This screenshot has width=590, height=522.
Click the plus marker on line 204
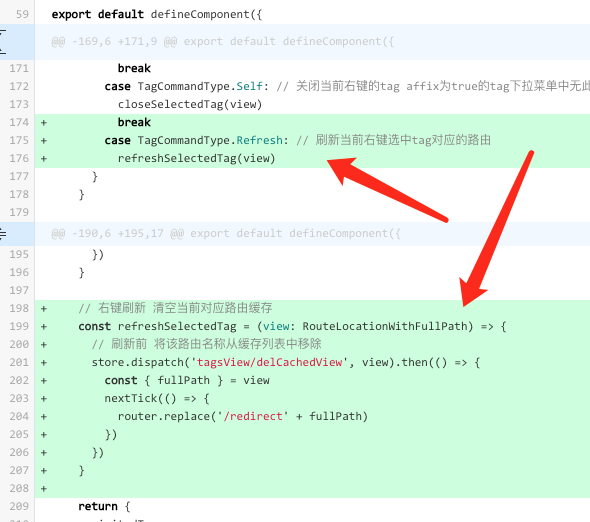coord(44,417)
